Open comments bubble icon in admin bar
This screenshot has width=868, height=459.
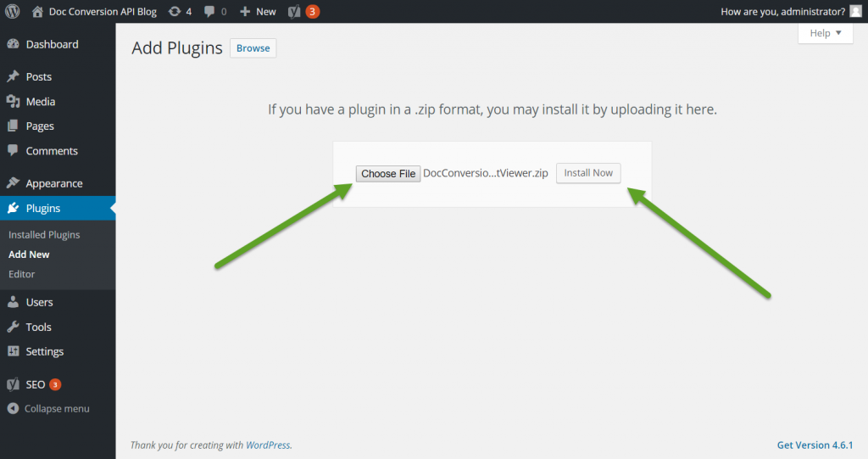209,11
